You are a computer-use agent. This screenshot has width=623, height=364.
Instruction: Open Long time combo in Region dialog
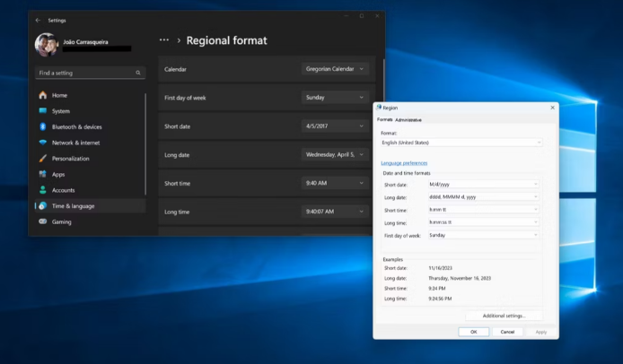484,222
